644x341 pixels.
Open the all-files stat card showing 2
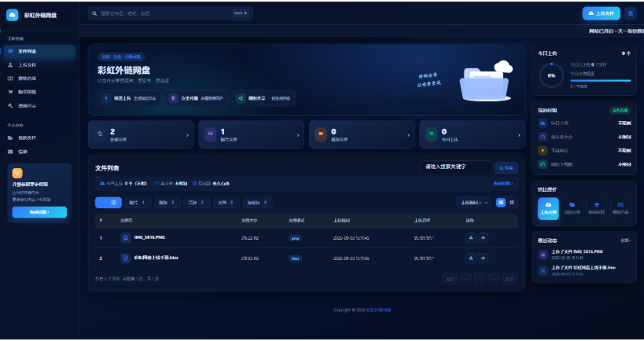tap(141, 134)
